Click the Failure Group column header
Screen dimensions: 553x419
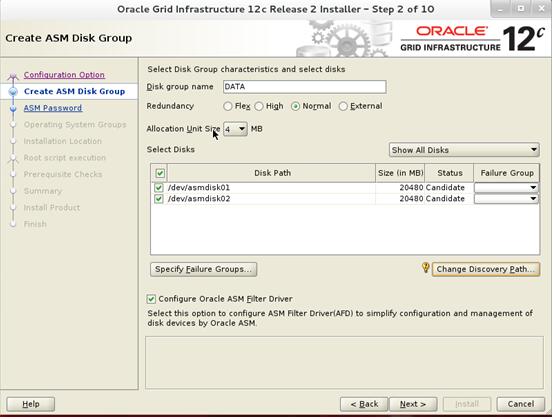tap(506, 173)
